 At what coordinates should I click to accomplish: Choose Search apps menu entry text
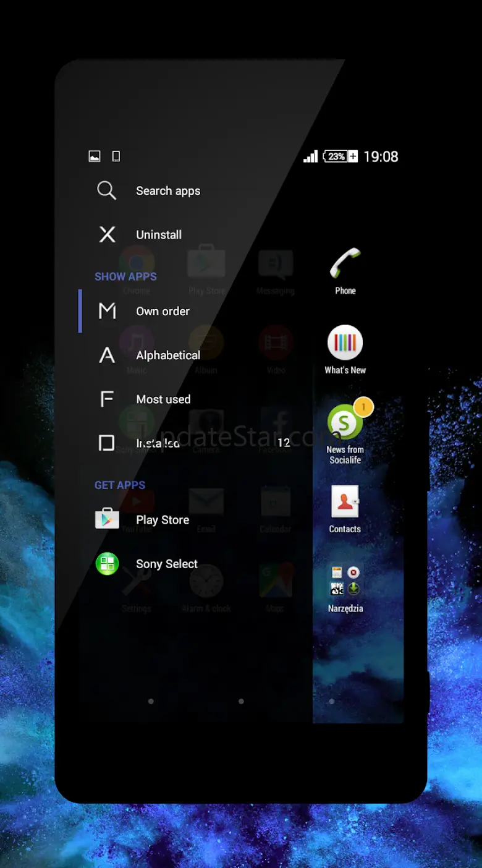pyautogui.click(x=168, y=191)
